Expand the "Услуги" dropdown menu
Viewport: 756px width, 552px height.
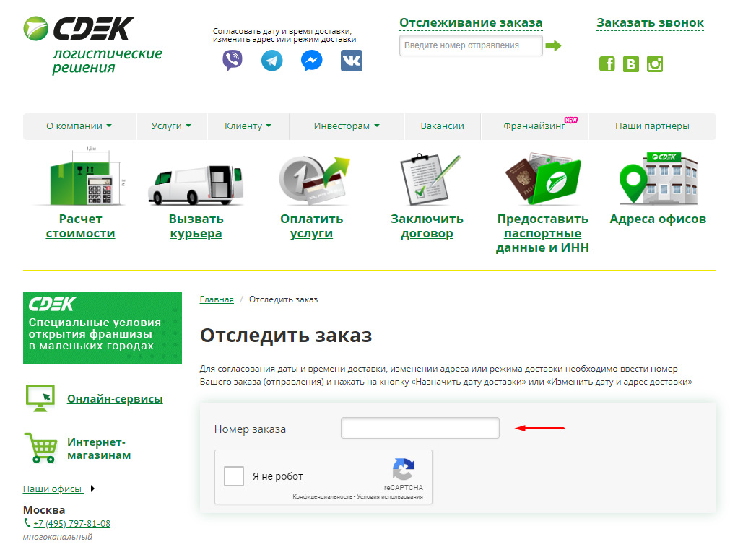171,126
